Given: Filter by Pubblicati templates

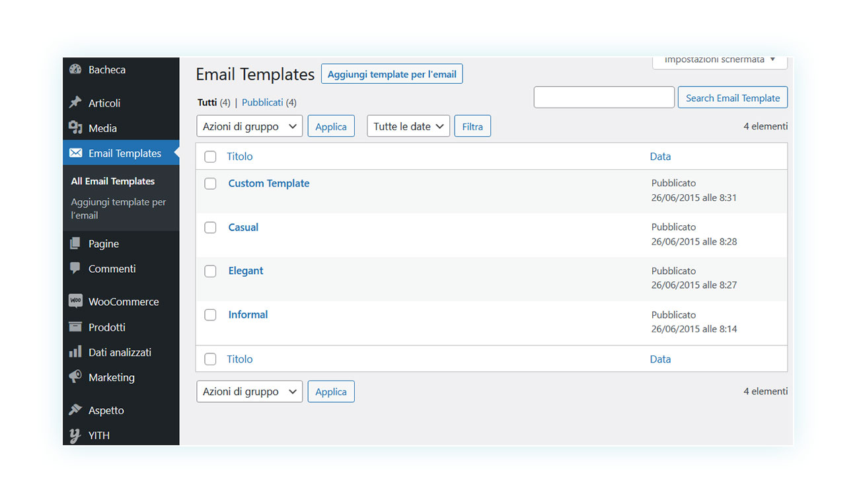Looking at the screenshot, I should click(262, 102).
